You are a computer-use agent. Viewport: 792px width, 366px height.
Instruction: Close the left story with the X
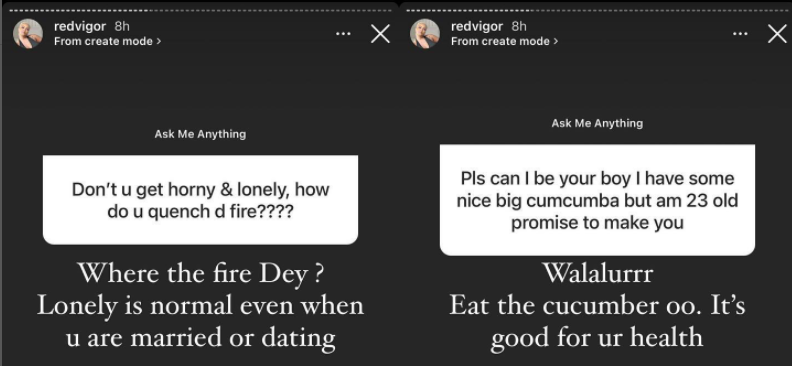(x=380, y=34)
